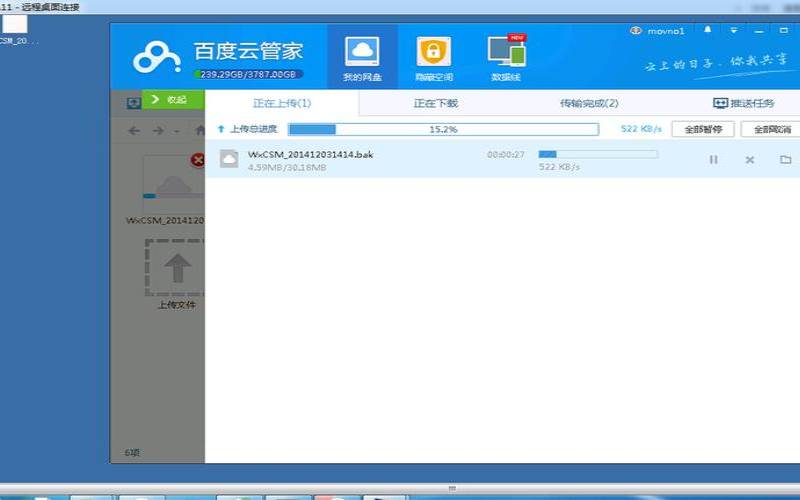
Task: Open 推送任务 tab
Action: click(743, 103)
